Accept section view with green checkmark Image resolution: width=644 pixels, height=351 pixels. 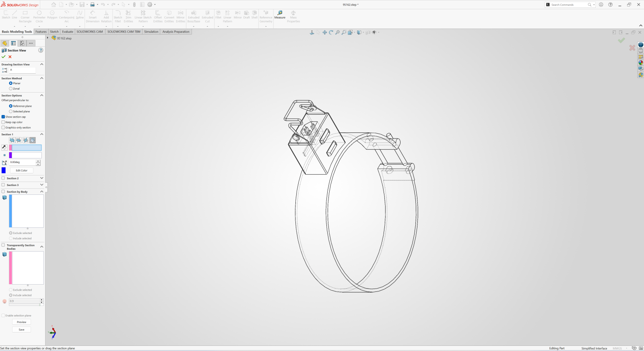pos(4,57)
